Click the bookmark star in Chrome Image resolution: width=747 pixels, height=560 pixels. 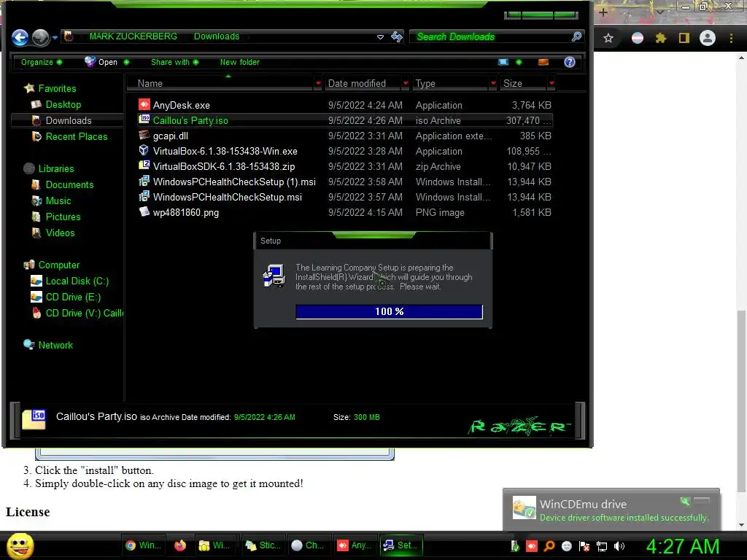608,38
